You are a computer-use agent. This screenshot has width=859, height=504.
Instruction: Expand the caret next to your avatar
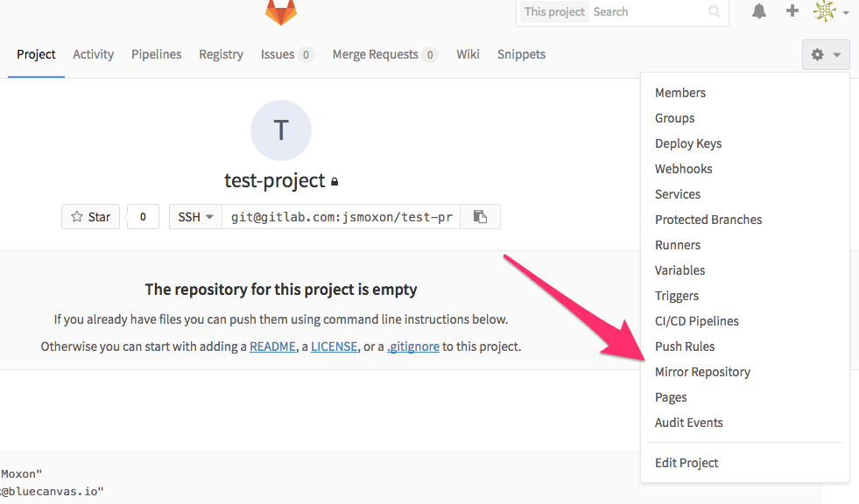pyautogui.click(x=844, y=12)
